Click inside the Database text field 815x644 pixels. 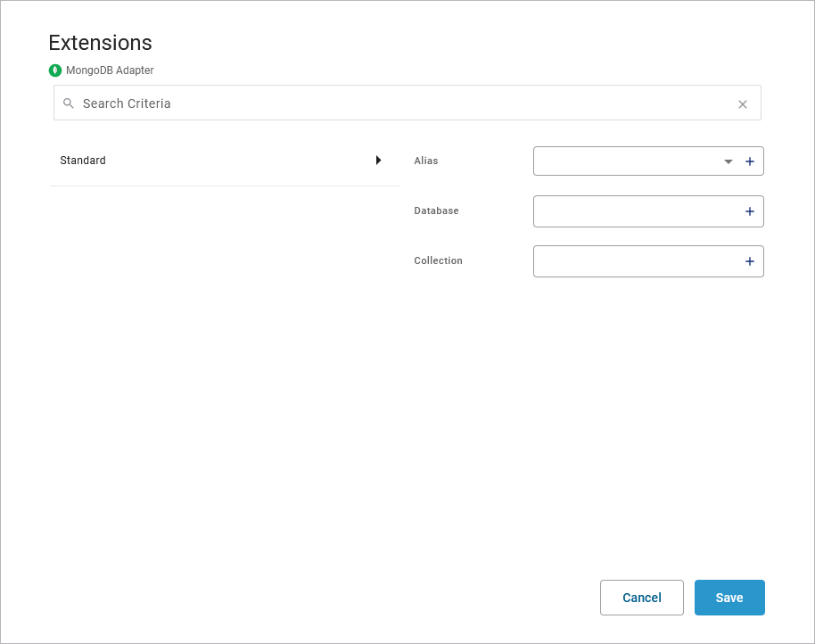635,211
